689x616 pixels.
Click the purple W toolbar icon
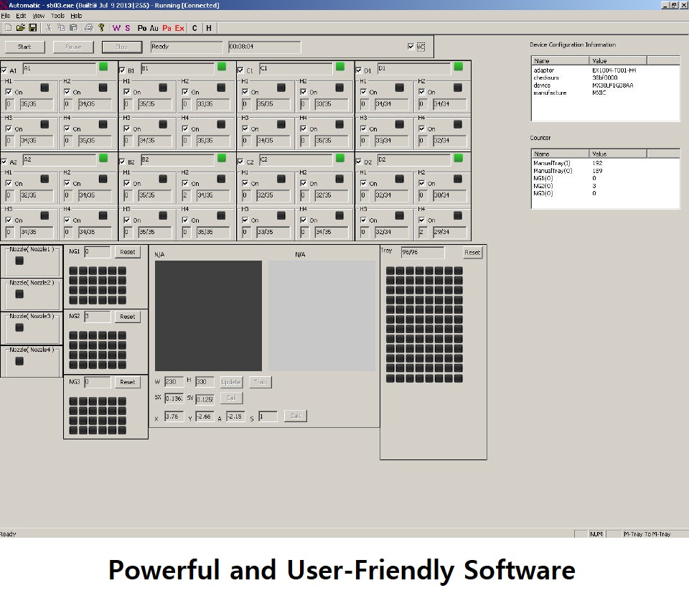tap(116, 28)
